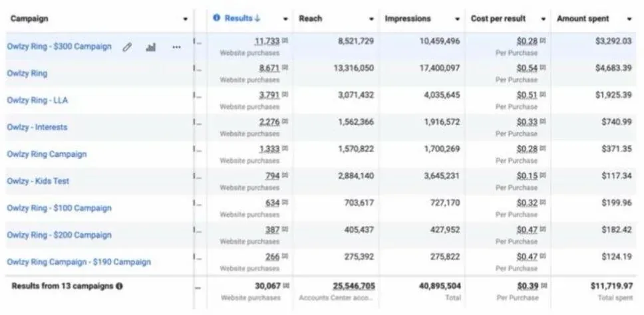Click the 40,895,504 total impressions value
The height and width of the screenshot is (315, 644).
pyautogui.click(x=440, y=286)
